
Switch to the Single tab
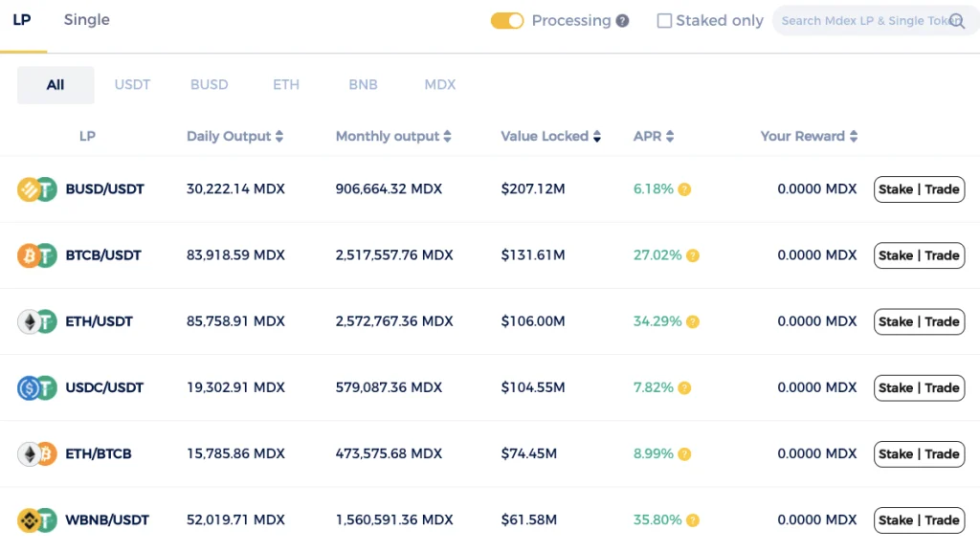[87, 20]
